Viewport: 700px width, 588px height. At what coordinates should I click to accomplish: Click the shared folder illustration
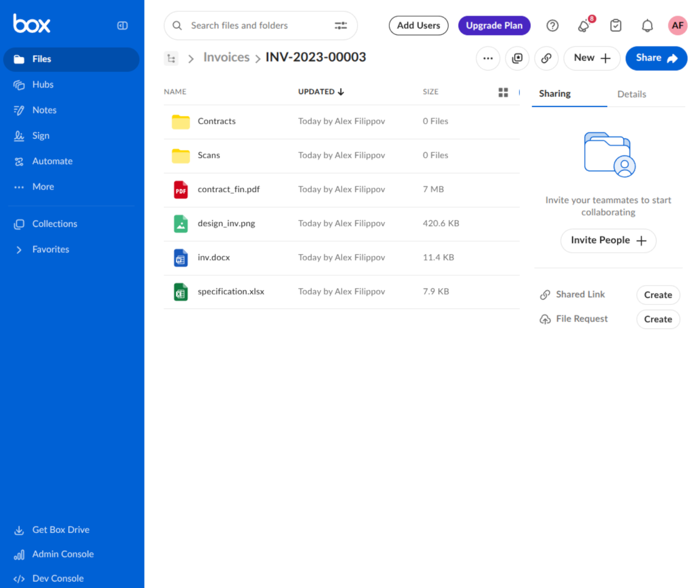[610, 154]
